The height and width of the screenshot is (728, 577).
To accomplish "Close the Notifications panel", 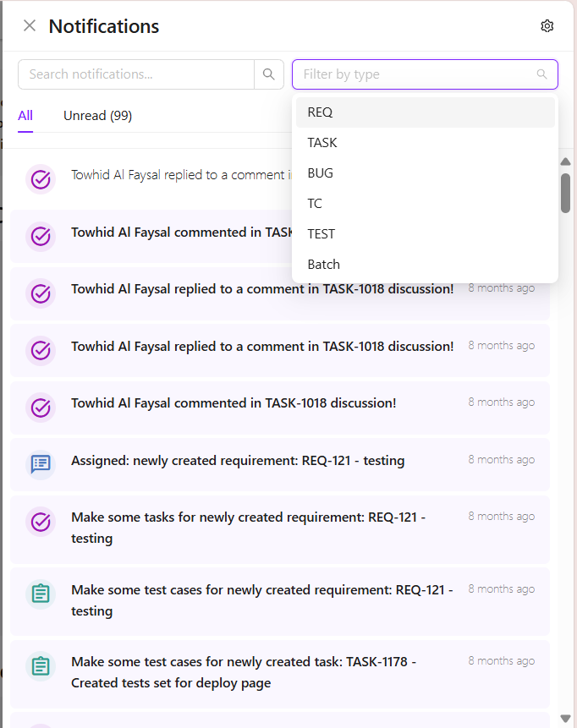I will pos(30,26).
